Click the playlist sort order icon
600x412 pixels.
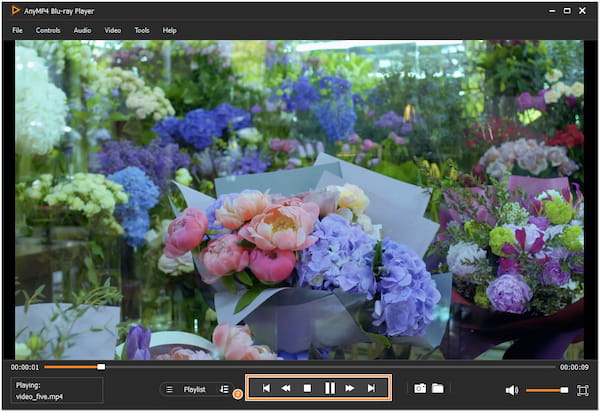(x=223, y=389)
